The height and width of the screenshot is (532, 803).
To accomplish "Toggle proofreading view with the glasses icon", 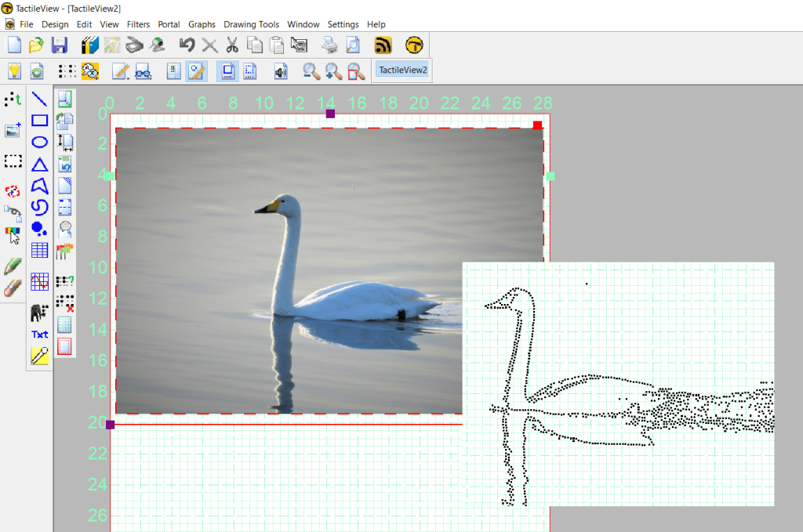I will click(143, 71).
